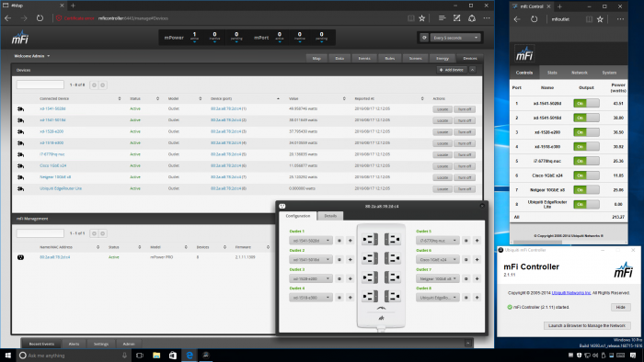Open the Outlet 4 device dropdown
This screenshot has height=362, width=644.
click(311, 298)
